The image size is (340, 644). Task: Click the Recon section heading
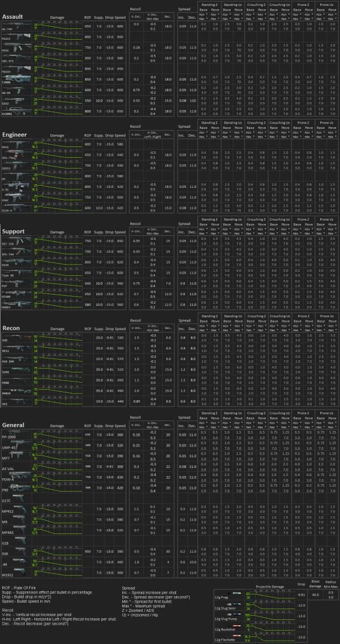(11, 327)
